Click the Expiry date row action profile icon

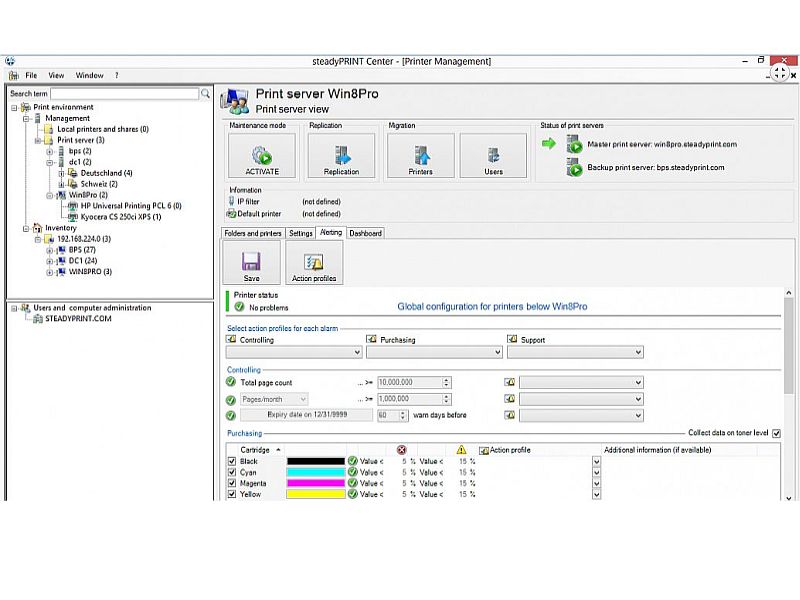click(x=509, y=415)
